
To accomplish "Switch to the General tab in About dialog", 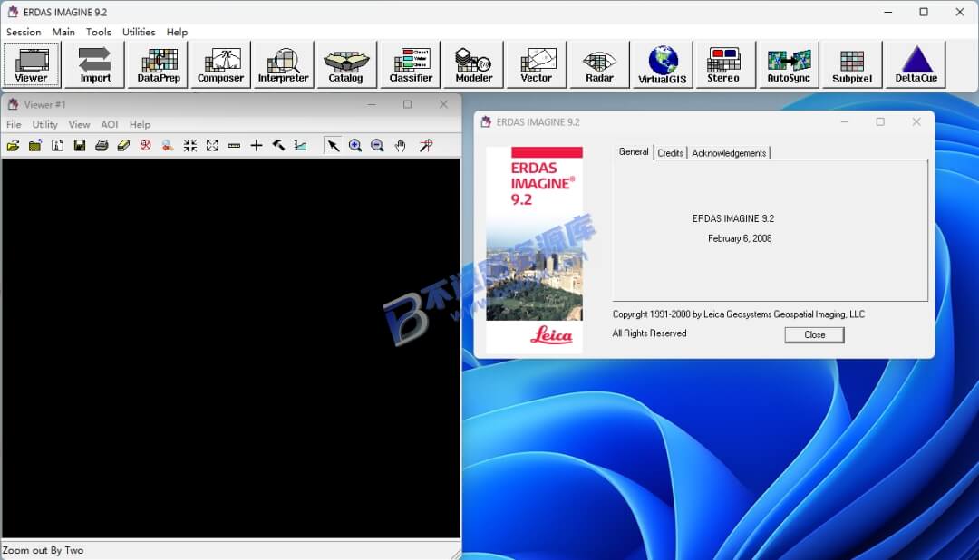I will (633, 151).
